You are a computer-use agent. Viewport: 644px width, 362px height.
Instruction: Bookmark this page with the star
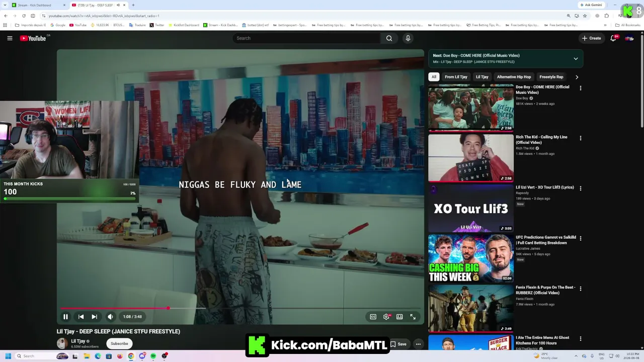pos(585,16)
